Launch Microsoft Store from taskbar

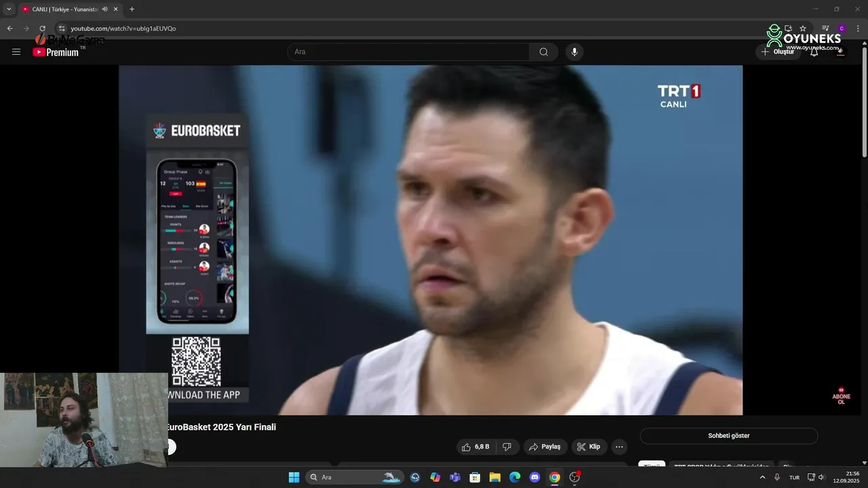coord(475,477)
